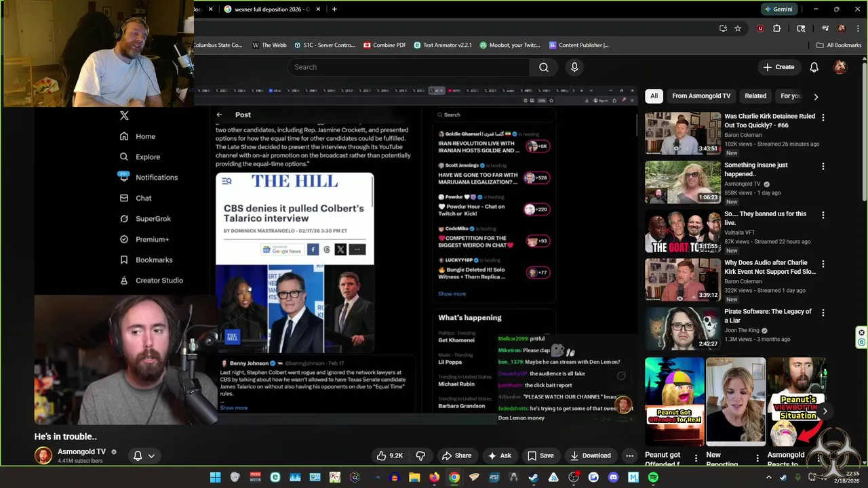Select the For you chip

[791, 96]
